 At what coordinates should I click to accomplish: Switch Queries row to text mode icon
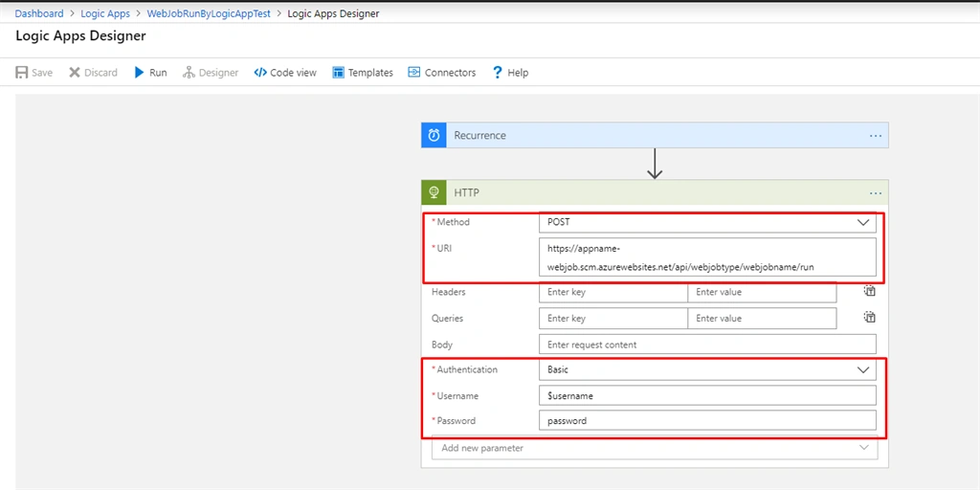pos(870,317)
